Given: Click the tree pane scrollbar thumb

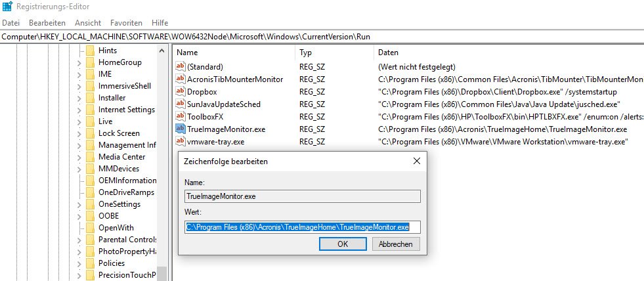Looking at the screenshot, I should (x=162, y=274).
